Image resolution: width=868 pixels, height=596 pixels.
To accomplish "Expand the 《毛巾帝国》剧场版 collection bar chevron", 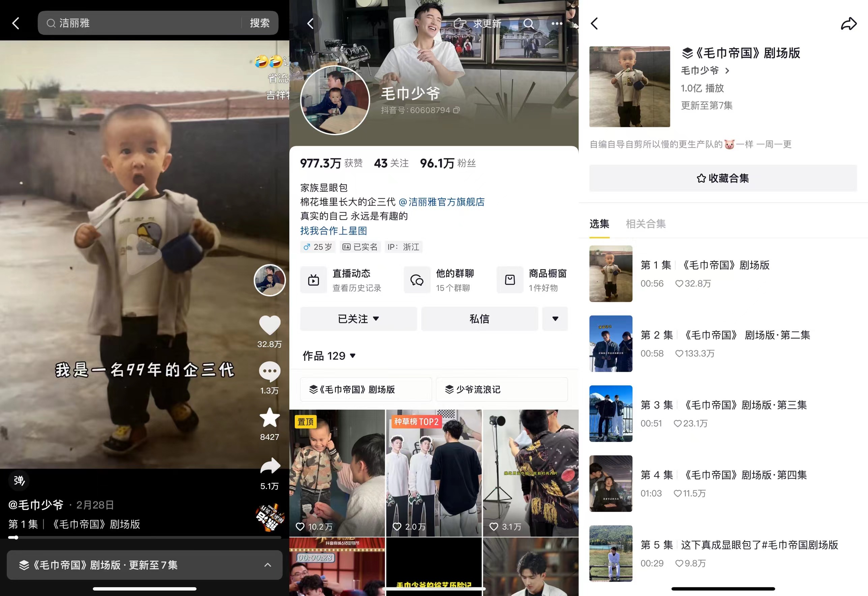I will pyautogui.click(x=268, y=565).
